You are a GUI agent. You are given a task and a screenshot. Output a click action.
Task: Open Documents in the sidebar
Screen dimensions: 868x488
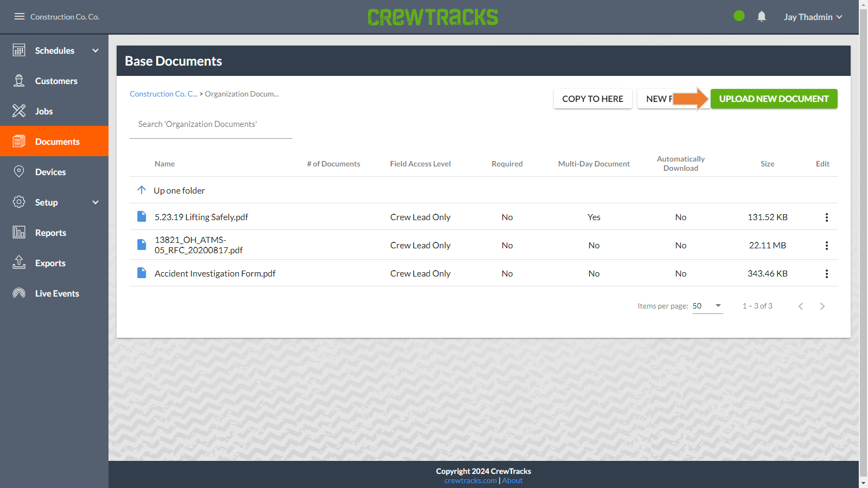coord(54,141)
